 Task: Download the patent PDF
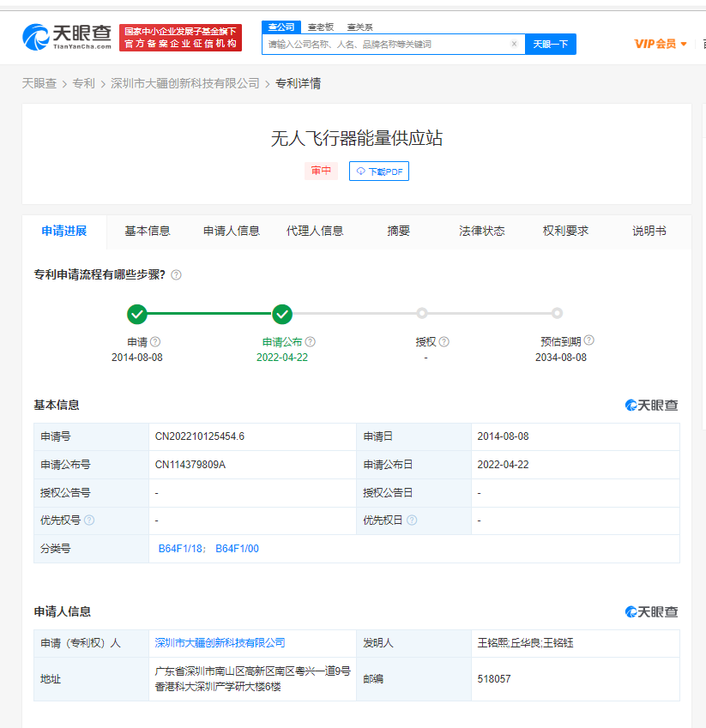379,171
